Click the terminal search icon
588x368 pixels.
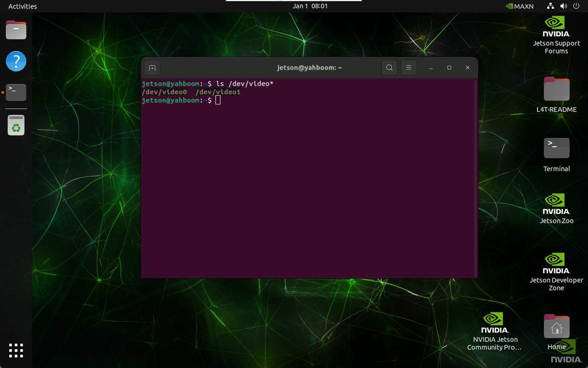(x=389, y=68)
